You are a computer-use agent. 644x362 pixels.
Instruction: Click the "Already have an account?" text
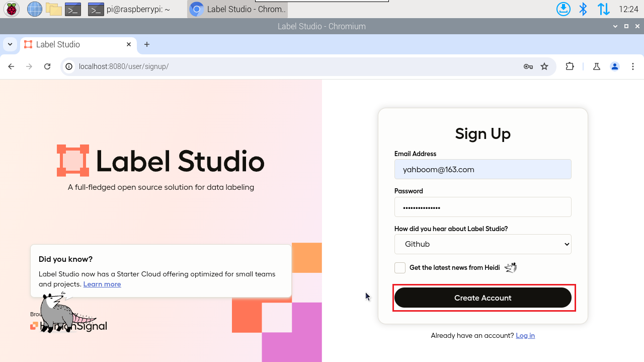pyautogui.click(x=472, y=335)
